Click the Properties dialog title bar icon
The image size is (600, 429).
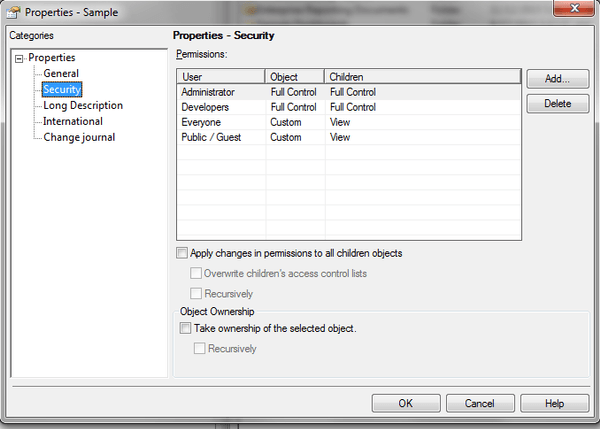14,12
